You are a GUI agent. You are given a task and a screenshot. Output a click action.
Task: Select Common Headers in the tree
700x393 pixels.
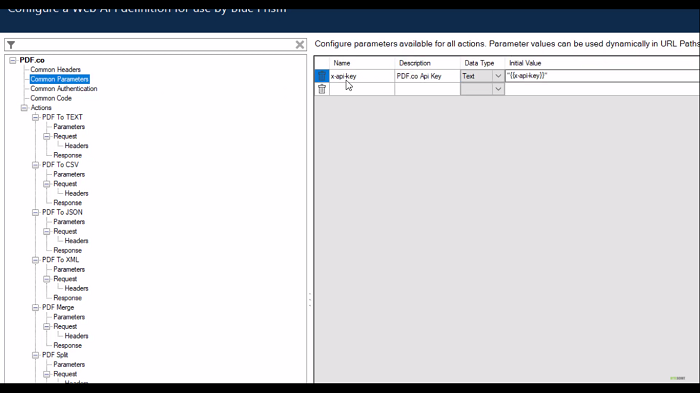55,70
